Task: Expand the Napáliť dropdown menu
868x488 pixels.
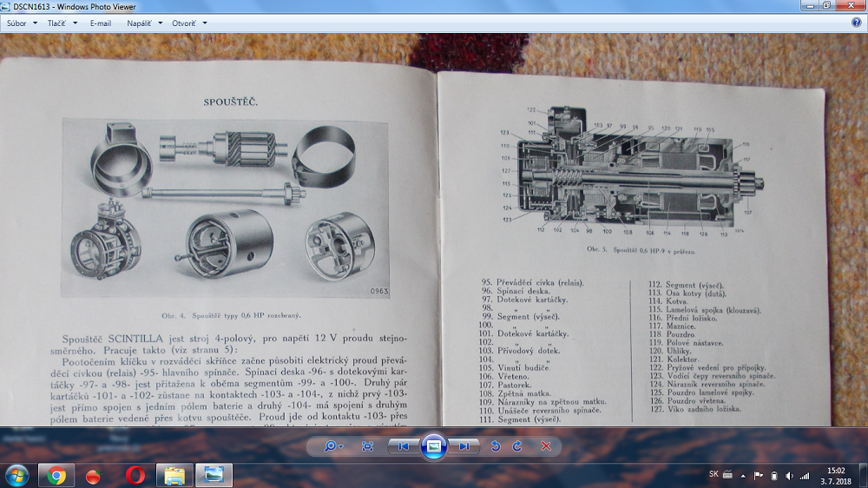Action: pos(144,23)
